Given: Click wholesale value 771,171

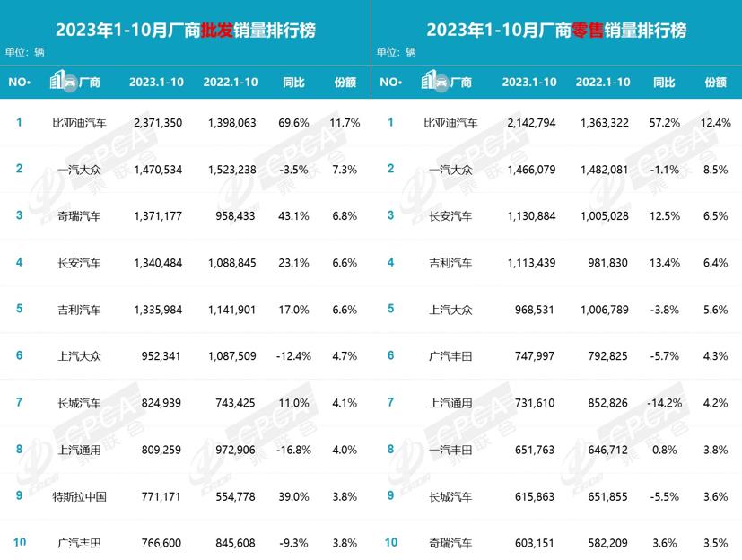Looking at the screenshot, I should coord(161,496).
